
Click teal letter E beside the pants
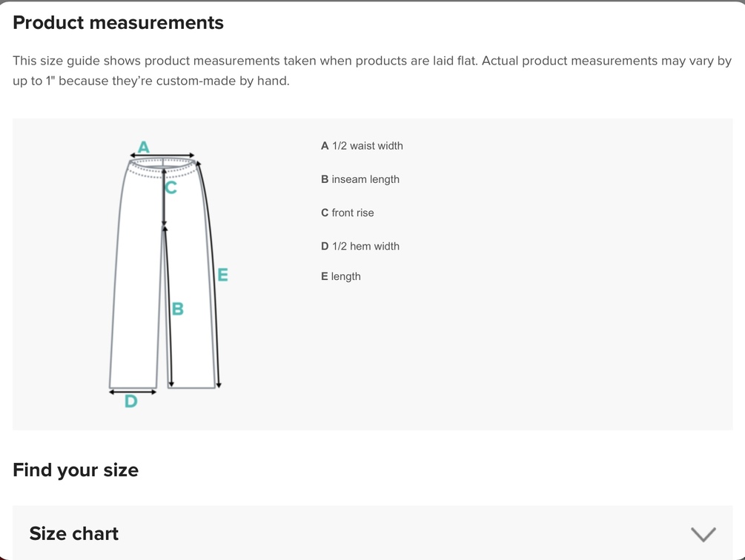click(222, 275)
